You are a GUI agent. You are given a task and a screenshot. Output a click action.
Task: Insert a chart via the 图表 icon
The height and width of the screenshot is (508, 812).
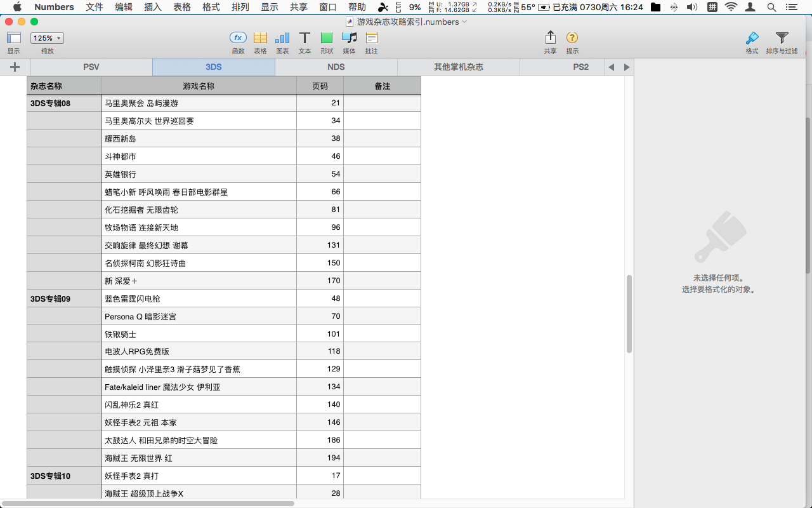[x=282, y=37]
